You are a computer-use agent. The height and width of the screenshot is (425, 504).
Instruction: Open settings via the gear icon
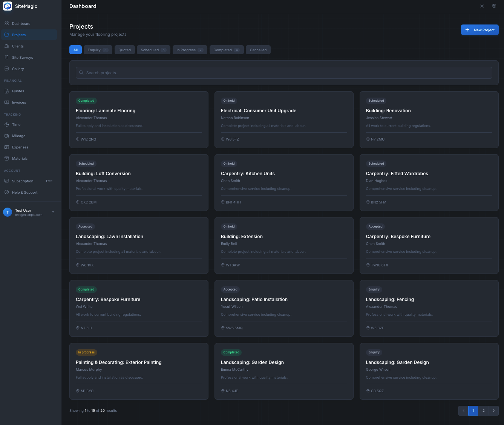tap(494, 6)
